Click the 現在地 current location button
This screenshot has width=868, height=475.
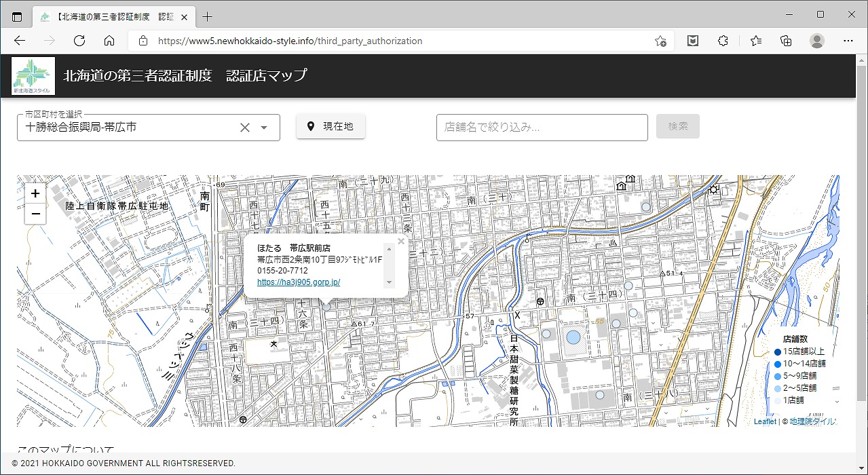(x=331, y=126)
